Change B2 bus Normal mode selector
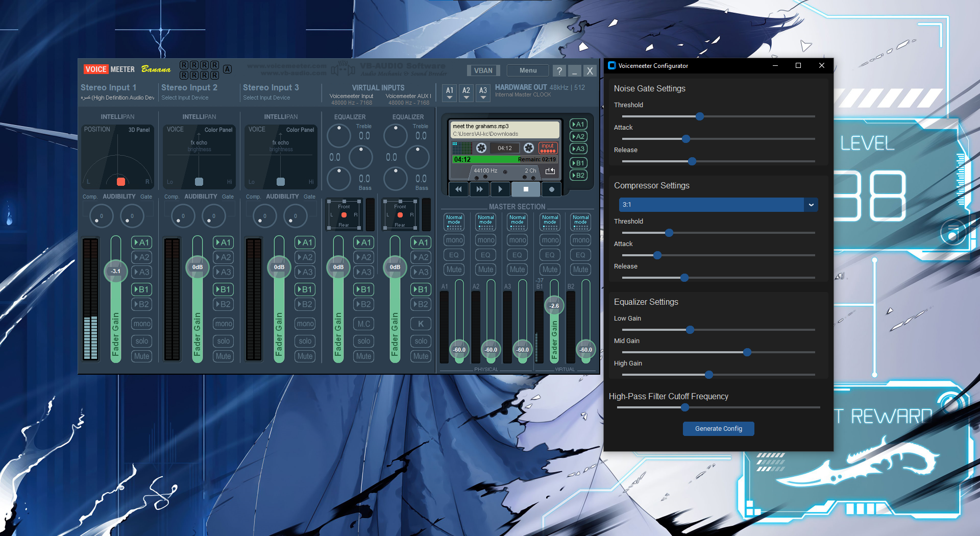This screenshot has width=980, height=536. click(581, 222)
